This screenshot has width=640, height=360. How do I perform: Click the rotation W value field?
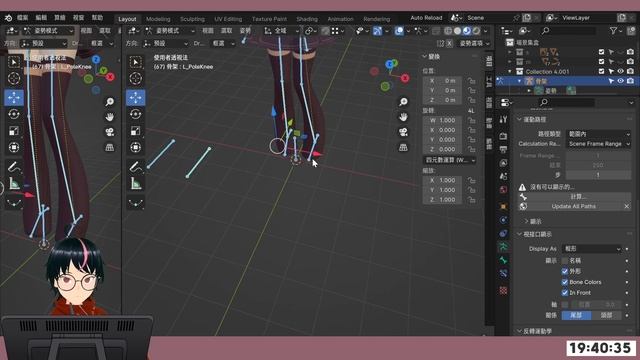(x=444, y=120)
